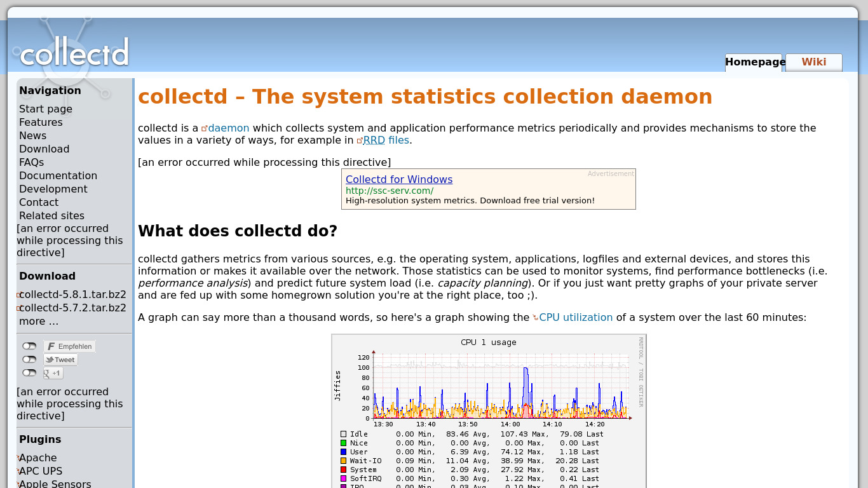Click the red System legend color box
The height and width of the screenshot is (488, 868).
[x=344, y=470]
